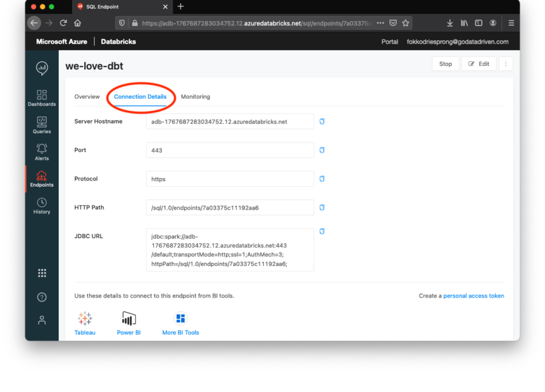Copy the Protocol value
Viewport: 545px width, 392px height.
pos(322,179)
